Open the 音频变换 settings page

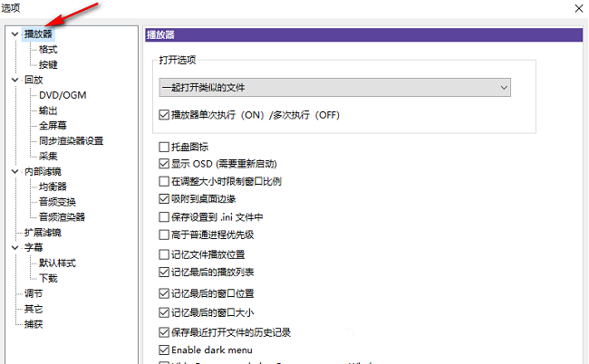point(57,202)
